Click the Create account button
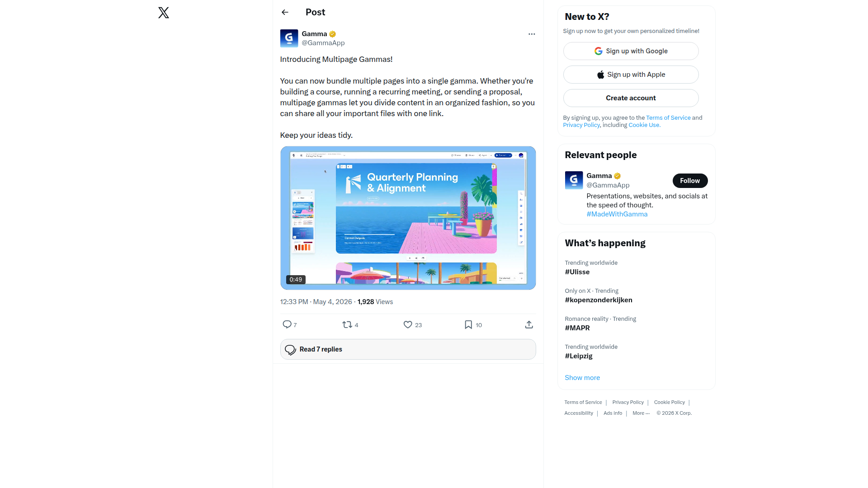This screenshot has height=488, width=868. coord(631,98)
